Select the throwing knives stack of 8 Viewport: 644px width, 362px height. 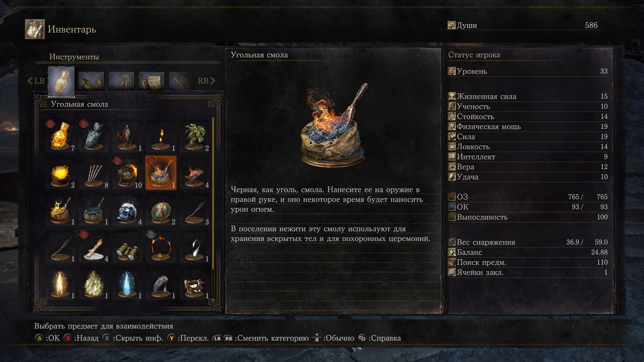pos(93,173)
